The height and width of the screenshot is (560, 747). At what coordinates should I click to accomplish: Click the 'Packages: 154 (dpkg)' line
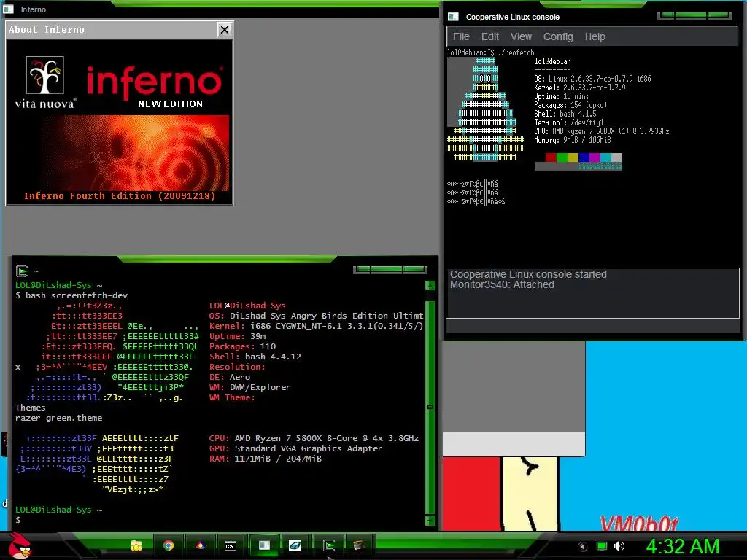point(570,105)
